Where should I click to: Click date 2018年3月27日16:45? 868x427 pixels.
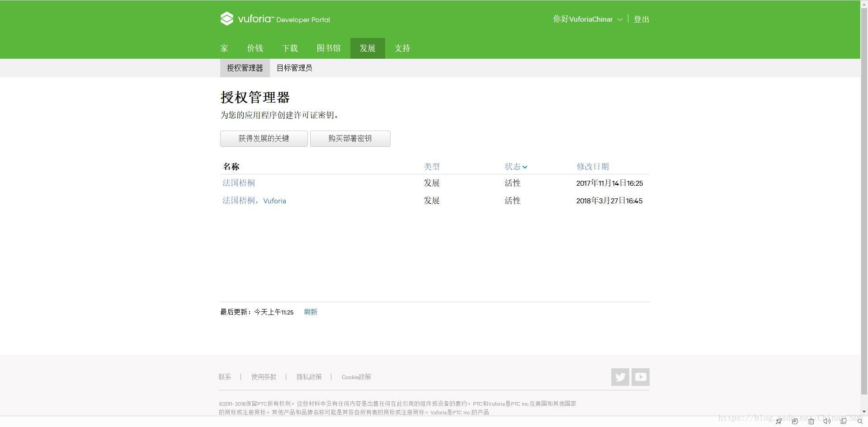click(x=609, y=201)
